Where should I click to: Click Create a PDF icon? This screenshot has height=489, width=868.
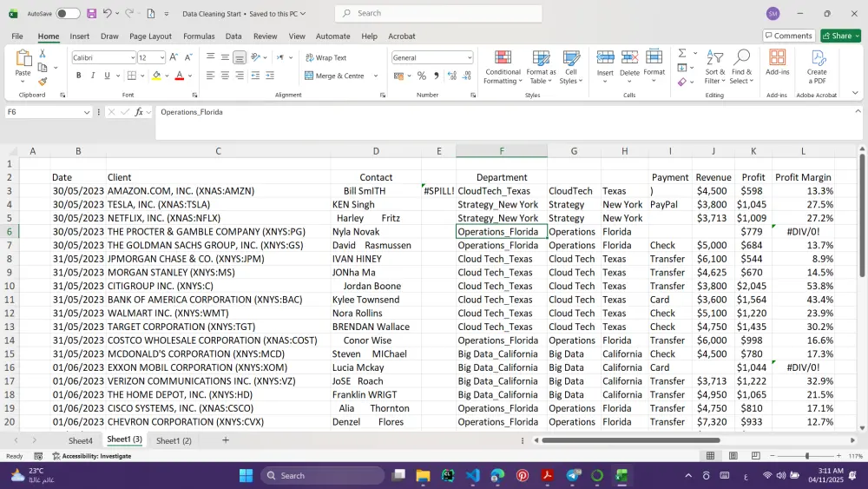[817, 57]
